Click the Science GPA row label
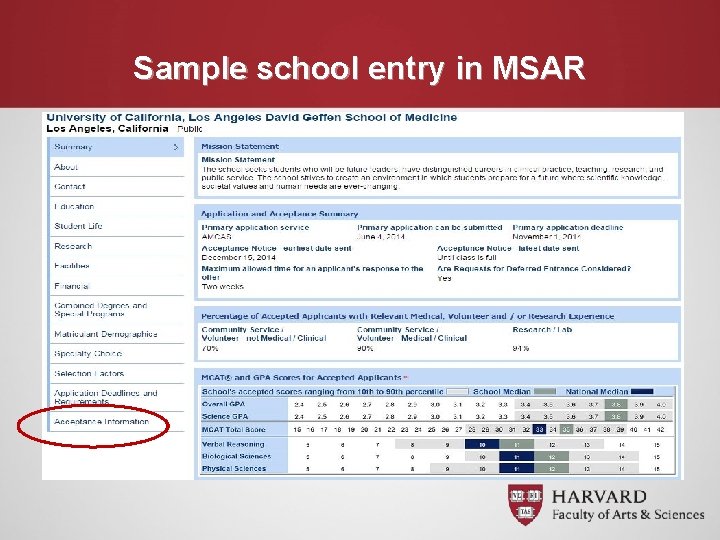720x540 pixels. click(225, 417)
